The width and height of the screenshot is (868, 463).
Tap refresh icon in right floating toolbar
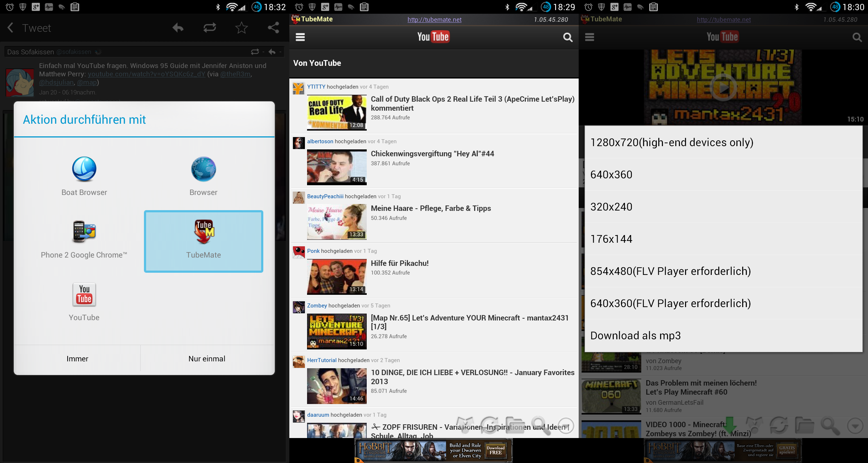coord(779,426)
